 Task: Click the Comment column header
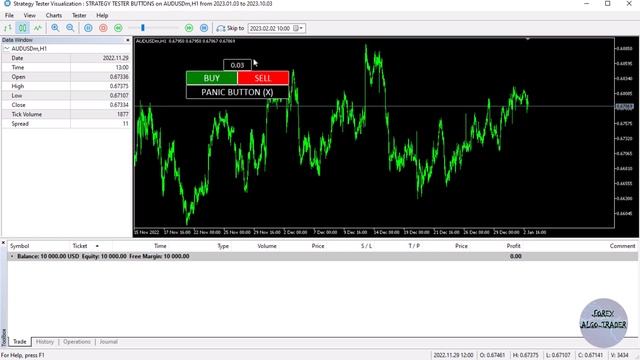(622, 246)
